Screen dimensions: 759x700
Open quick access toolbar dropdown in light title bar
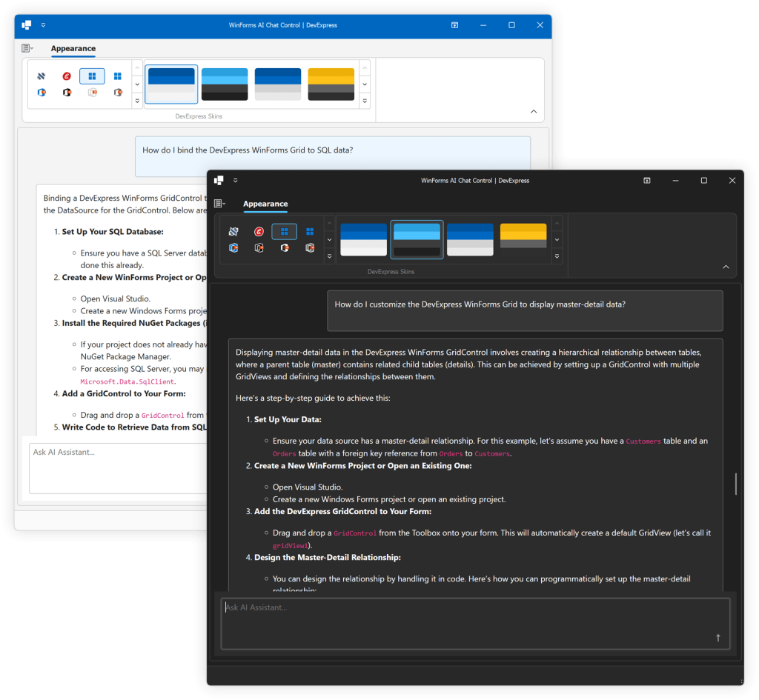coord(44,25)
